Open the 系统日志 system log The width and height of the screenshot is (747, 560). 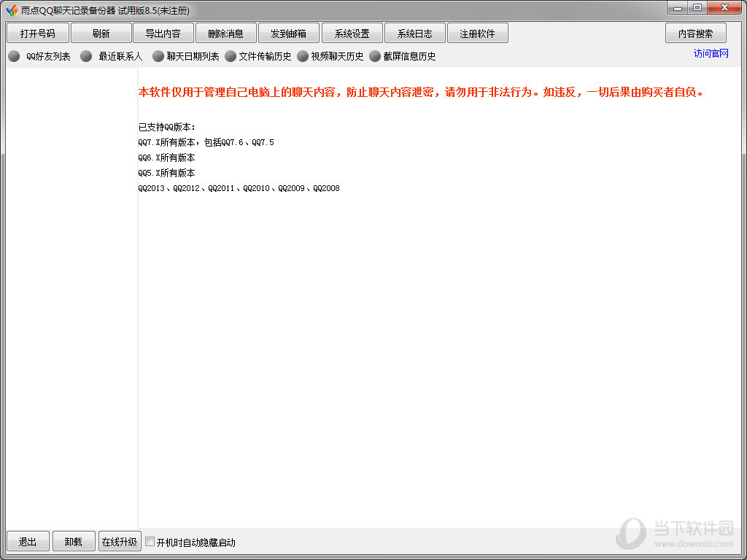click(x=414, y=34)
